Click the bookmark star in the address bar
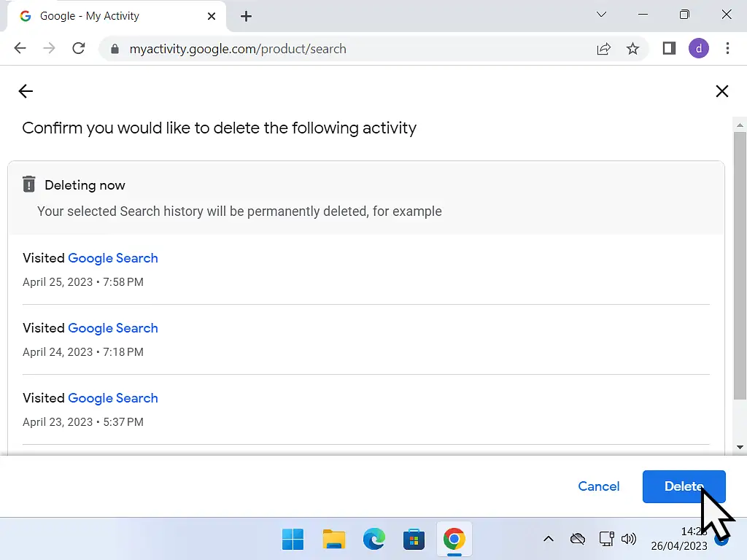 (x=632, y=49)
